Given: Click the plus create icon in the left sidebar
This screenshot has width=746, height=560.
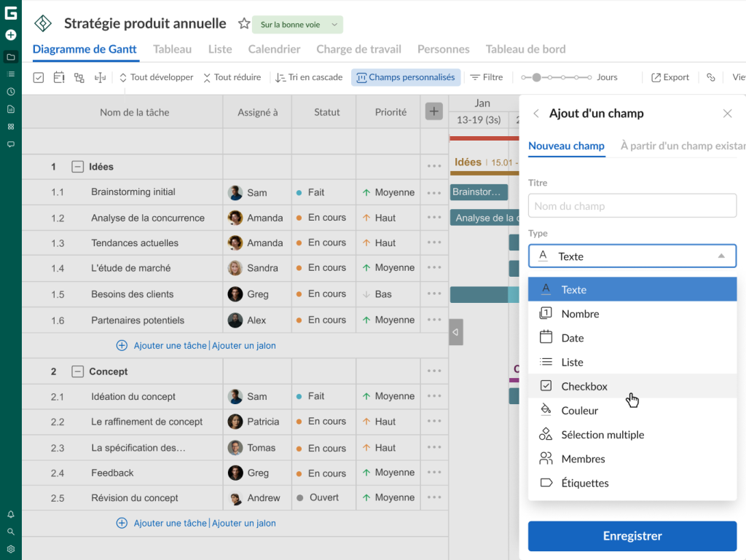Looking at the screenshot, I should point(10,35).
